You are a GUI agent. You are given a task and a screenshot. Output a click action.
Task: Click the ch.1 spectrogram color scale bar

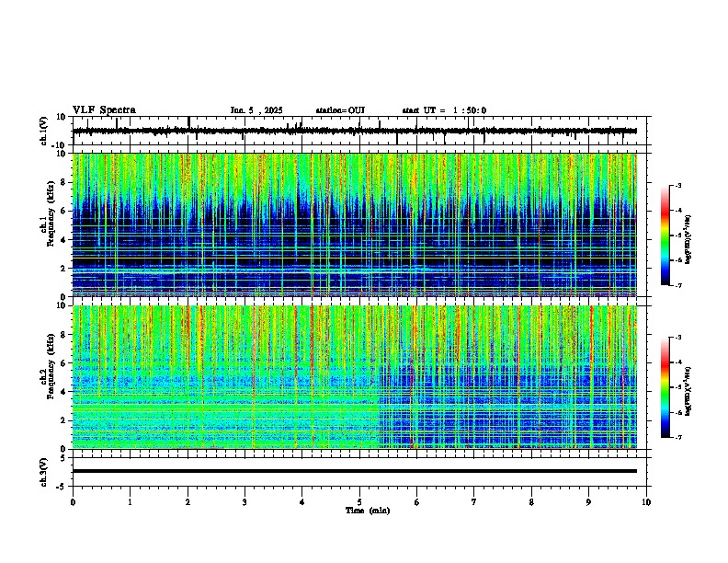(665, 236)
